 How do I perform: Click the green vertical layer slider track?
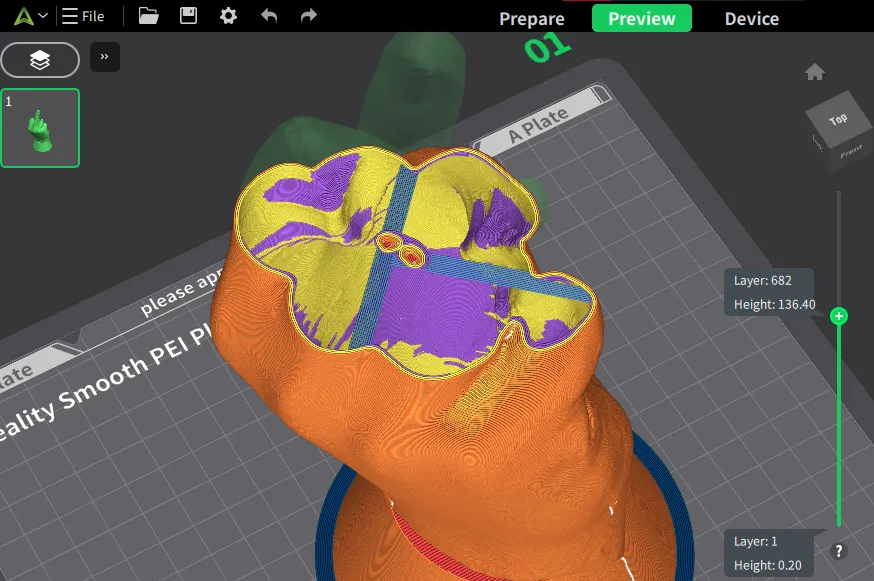[x=838, y=424]
